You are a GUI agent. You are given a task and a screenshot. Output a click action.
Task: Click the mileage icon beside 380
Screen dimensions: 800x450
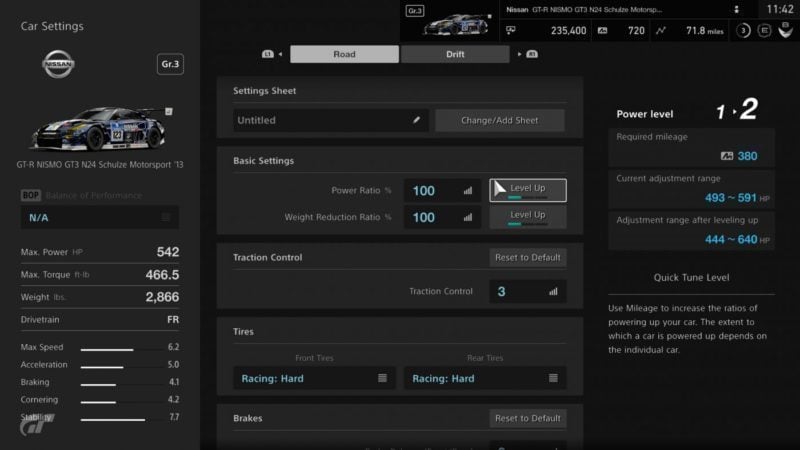click(727, 156)
